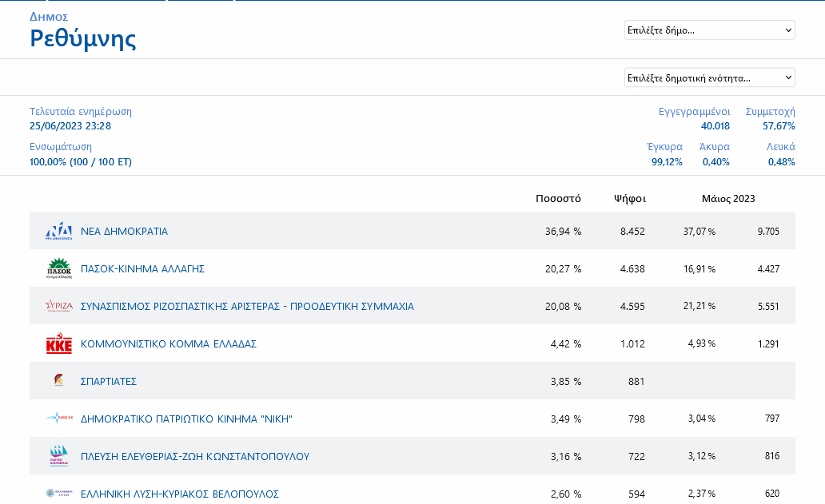The image size is (825, 504).
Task: Open the ΣΠΑΡΤΙΑΤΕΣ party link
Action: coord(109,382)
